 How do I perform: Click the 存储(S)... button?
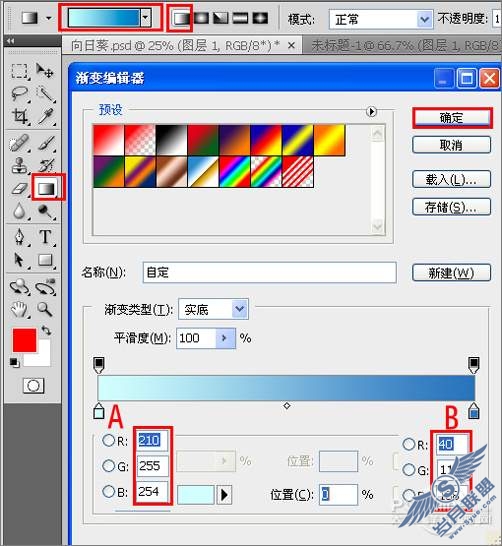452,207
